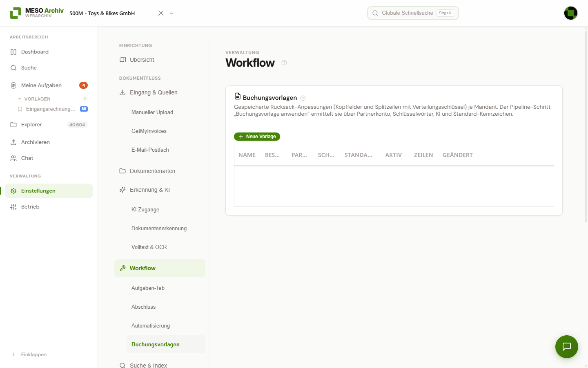Open Meine Aufgaben
The image size is (588, 368).
click(x=49, y=85)
